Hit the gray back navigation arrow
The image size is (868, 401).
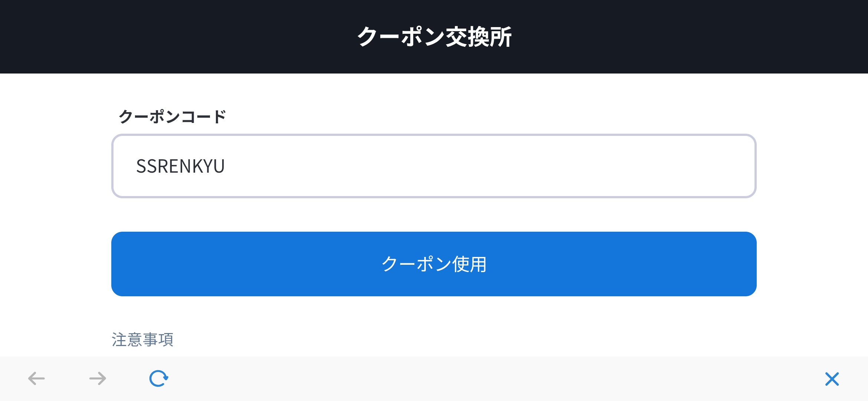36,379
